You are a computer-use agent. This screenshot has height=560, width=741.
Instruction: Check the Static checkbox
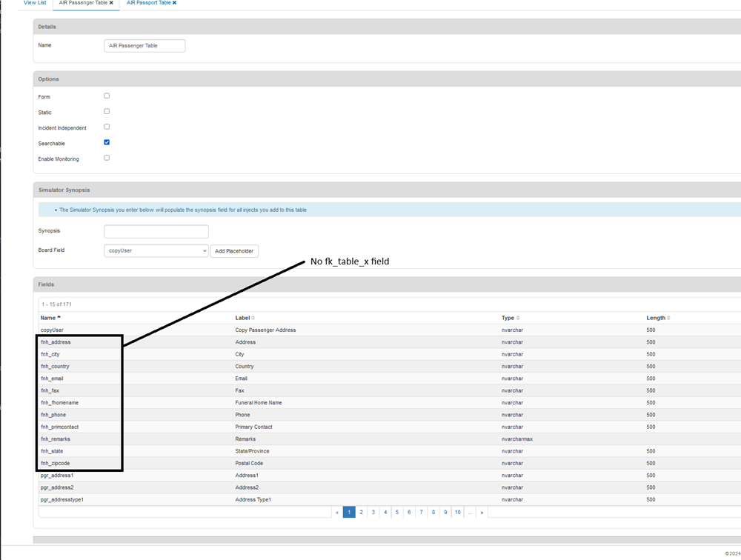pos(106,110)
